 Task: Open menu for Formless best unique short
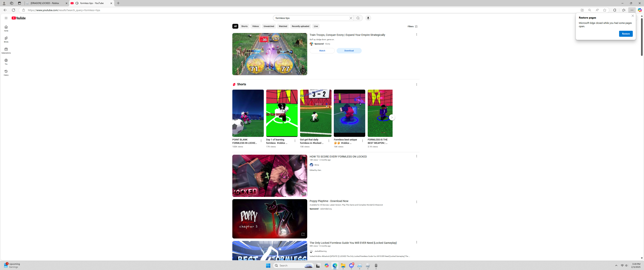coord(362,141)
